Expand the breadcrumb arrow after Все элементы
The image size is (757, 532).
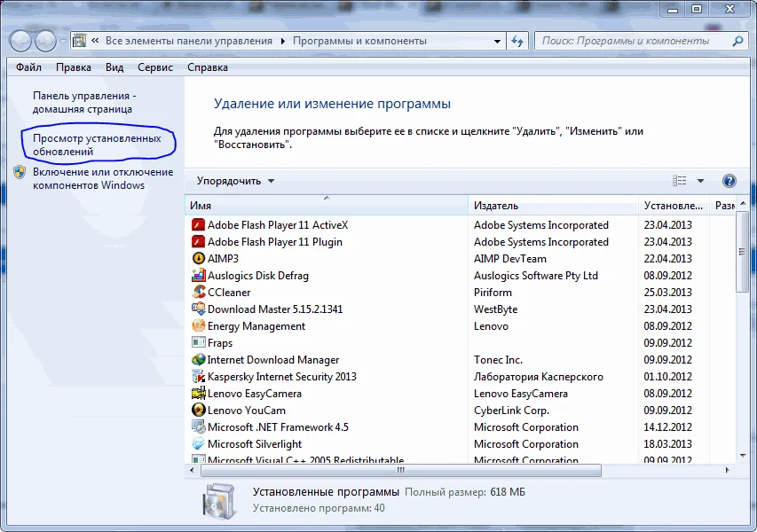tap(283, 41)
